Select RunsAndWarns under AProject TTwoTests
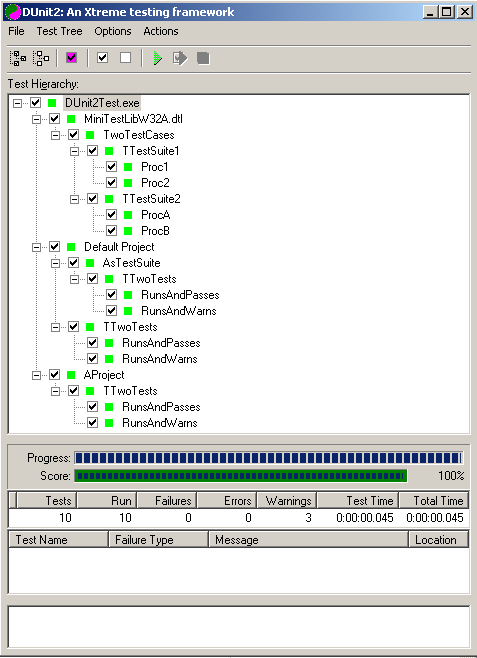477x658 pixels. pos(159,423)
